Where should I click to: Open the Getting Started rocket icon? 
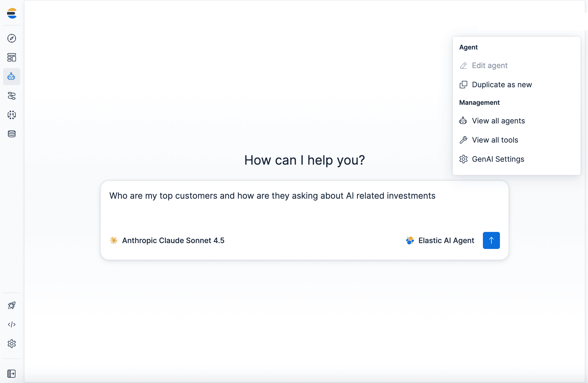tap(12, 305)
